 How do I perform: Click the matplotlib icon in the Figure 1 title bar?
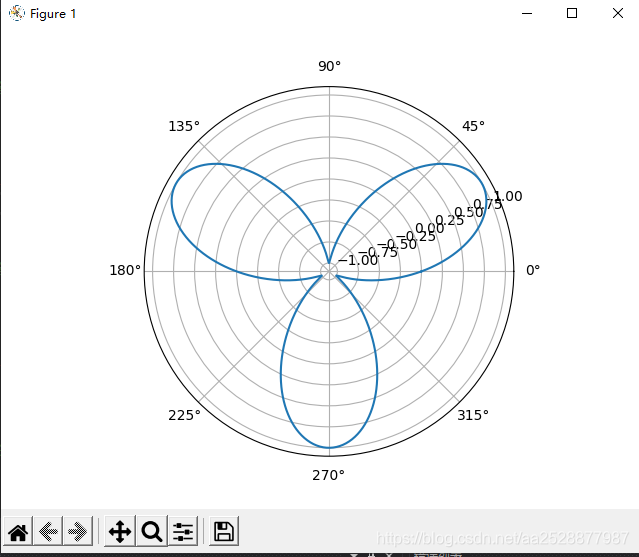(x=17, y=13)
